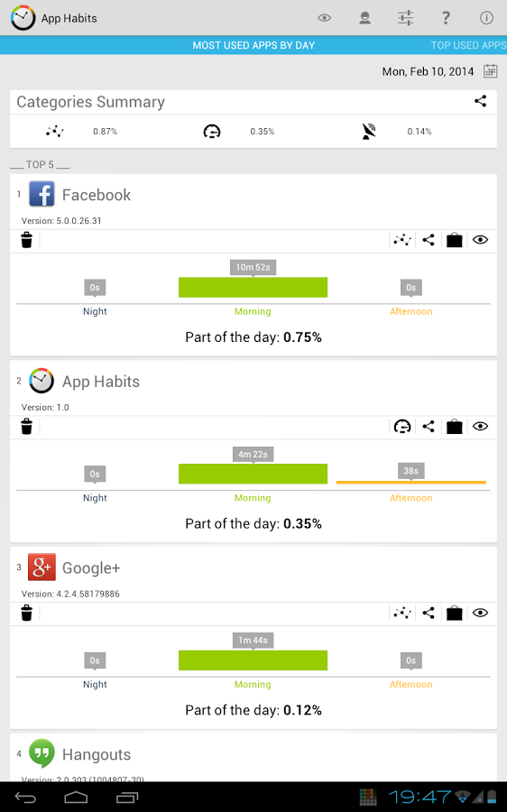Share Facebook usage stats

click(x=429, y=240)
